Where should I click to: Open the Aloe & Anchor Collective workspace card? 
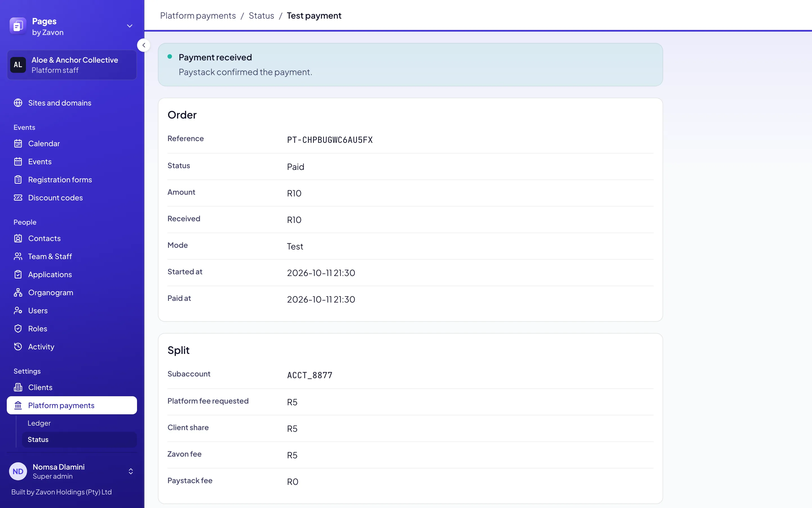click(x=72, y=65)
